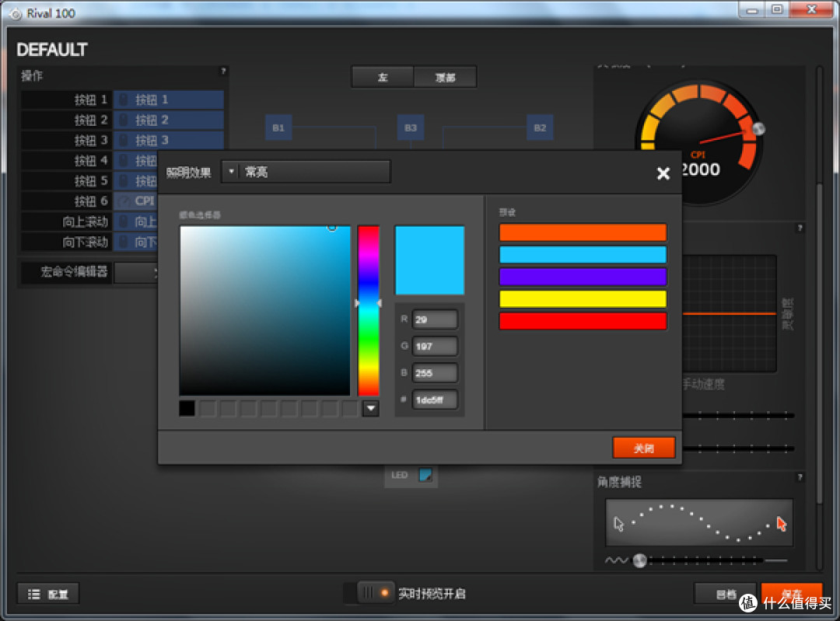Select the B2 button marker
The height and width of the screenshot is (621, 840).
tap(540, 127)
